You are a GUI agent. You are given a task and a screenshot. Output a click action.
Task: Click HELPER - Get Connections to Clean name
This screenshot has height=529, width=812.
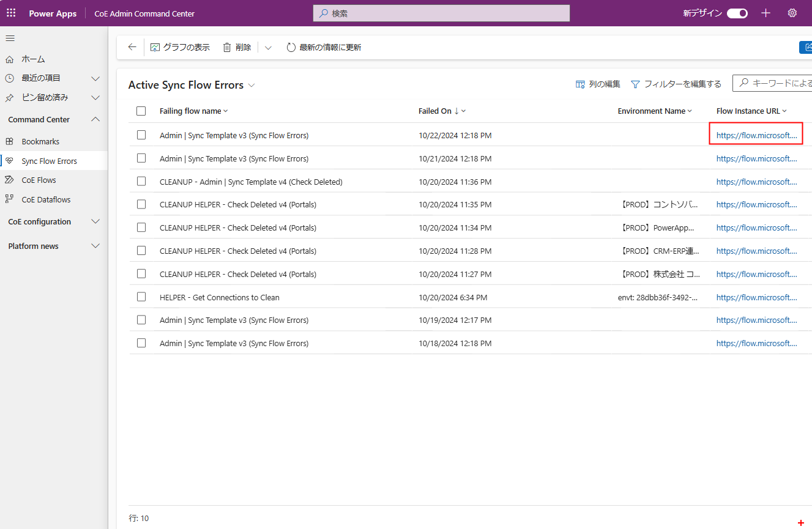[x=219, y=297]
